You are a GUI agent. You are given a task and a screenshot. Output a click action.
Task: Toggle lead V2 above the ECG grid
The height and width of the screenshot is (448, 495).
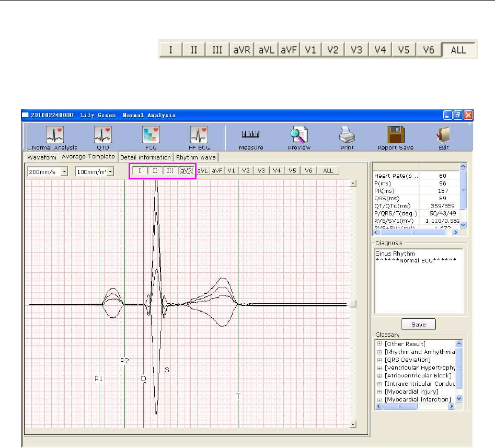[x=246, y=170]
